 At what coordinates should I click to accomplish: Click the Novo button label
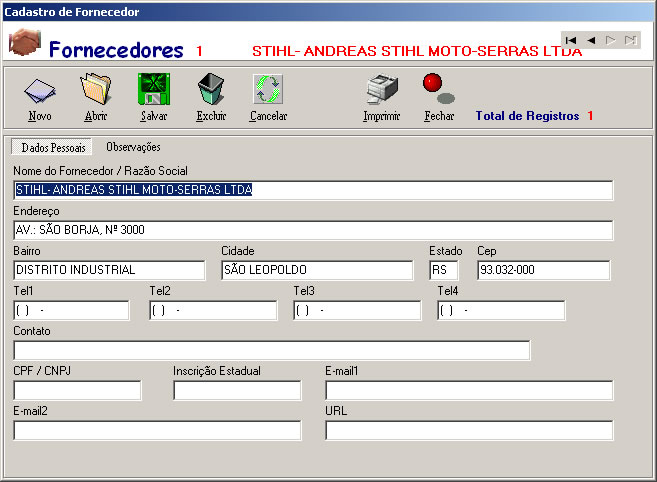[x=40, y=116]
